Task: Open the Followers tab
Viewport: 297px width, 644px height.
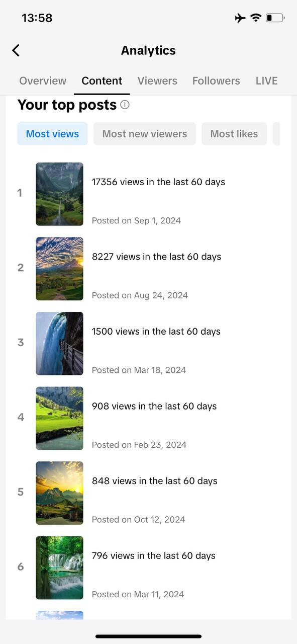Action: (216, 80)
